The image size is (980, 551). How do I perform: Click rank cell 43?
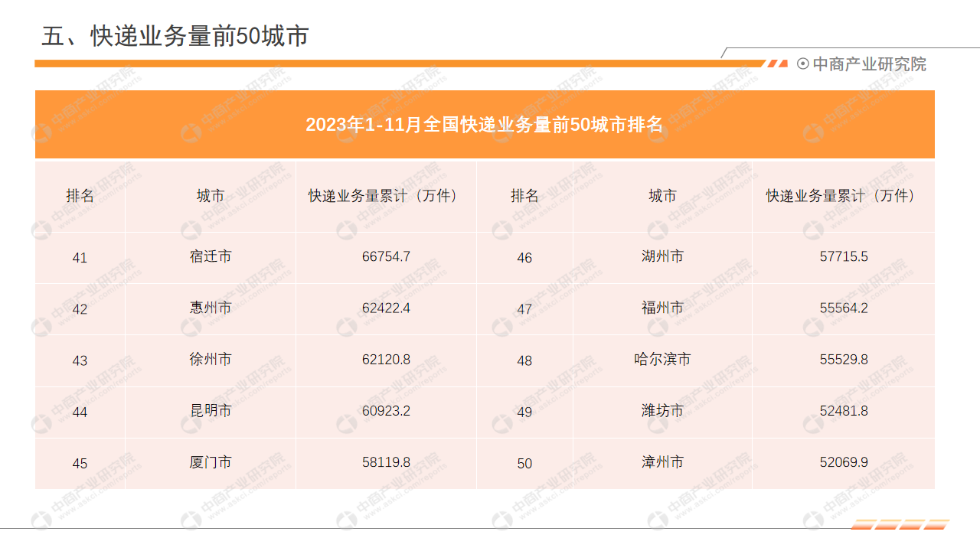coord(80,360)
